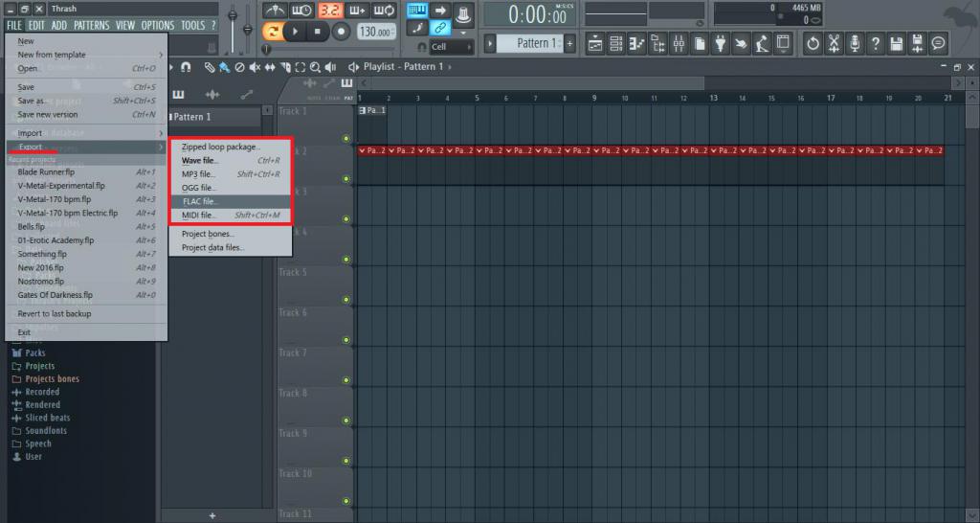980x523 pixels.
Task: Toggle overdub blend recording button
Action: (x=357, y=10)
